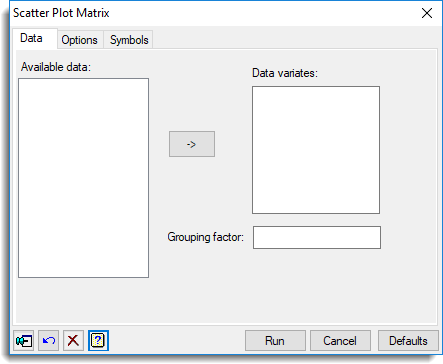Screen dimensions: 443x364
Task: Click the Available data label
Action: tap(56, 67)
